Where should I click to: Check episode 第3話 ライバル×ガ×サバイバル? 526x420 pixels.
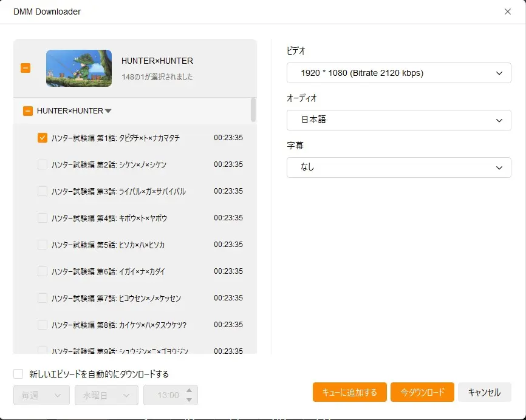coord(43,191)
